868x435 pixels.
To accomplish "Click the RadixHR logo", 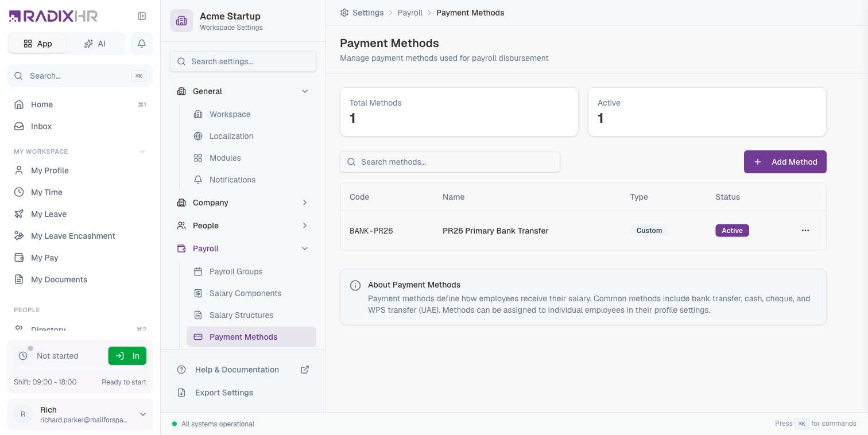I will click(x=53, y=16).
